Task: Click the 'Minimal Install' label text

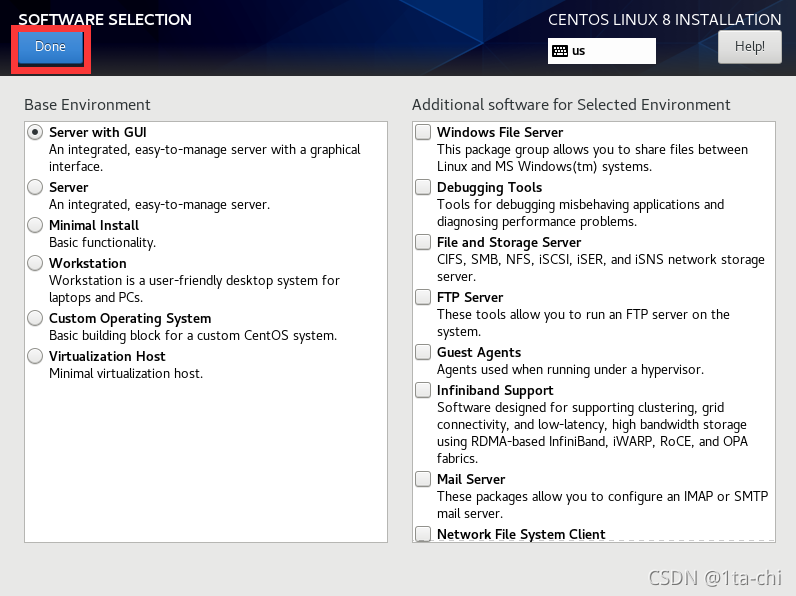Action: (94, 225)
